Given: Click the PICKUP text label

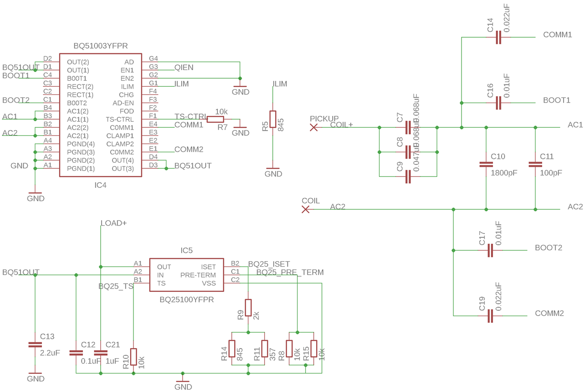Looking at the screenshot, I should pos(324,118).
